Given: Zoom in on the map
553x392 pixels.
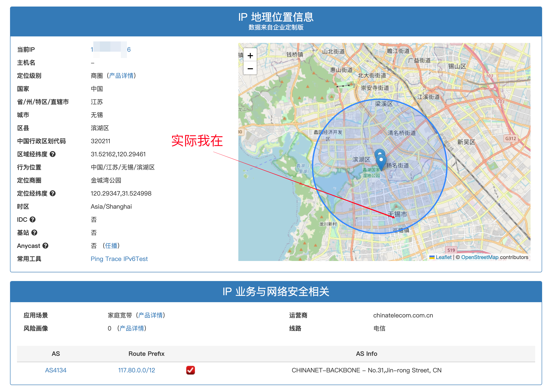Looking at the screenshot, I should tap(250, 56).
